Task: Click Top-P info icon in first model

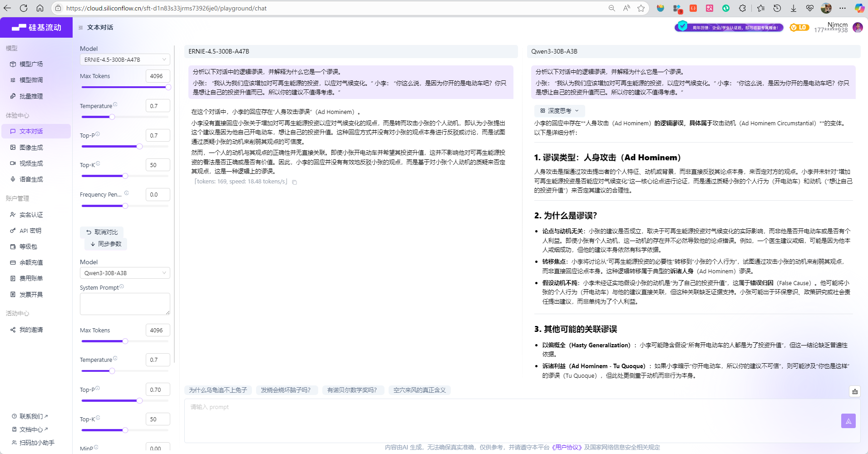Action: (x=98, y=134)
